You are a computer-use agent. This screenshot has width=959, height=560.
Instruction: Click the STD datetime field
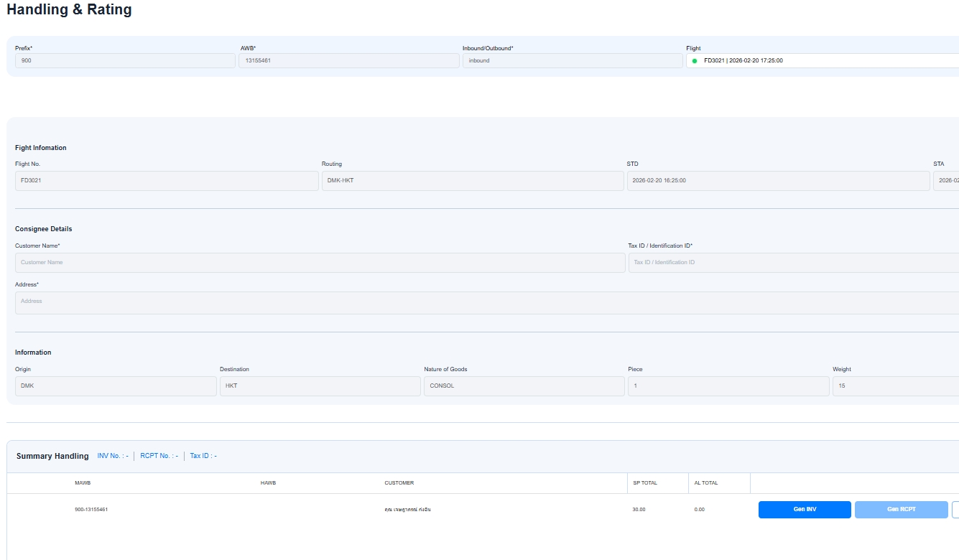coord(777,181)
